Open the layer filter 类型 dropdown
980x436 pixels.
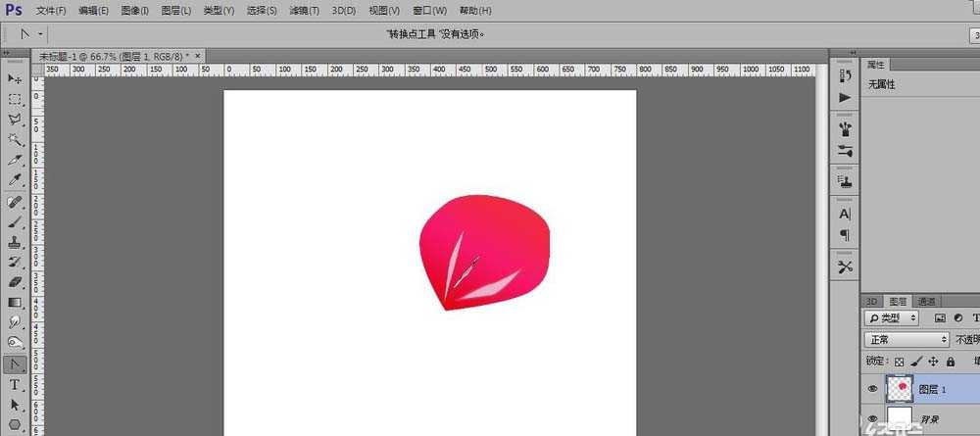892,318
